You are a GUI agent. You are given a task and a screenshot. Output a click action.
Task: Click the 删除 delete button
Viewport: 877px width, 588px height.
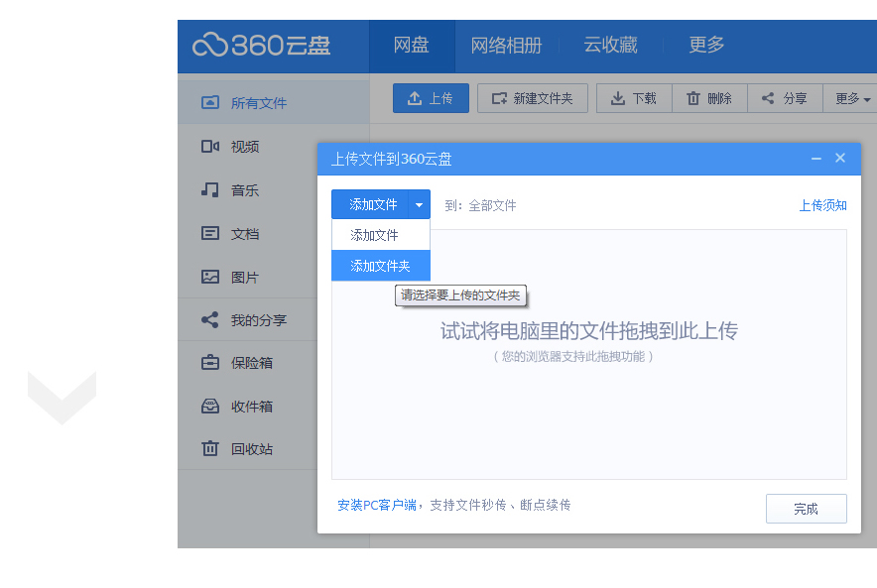[x=709, y=98]
